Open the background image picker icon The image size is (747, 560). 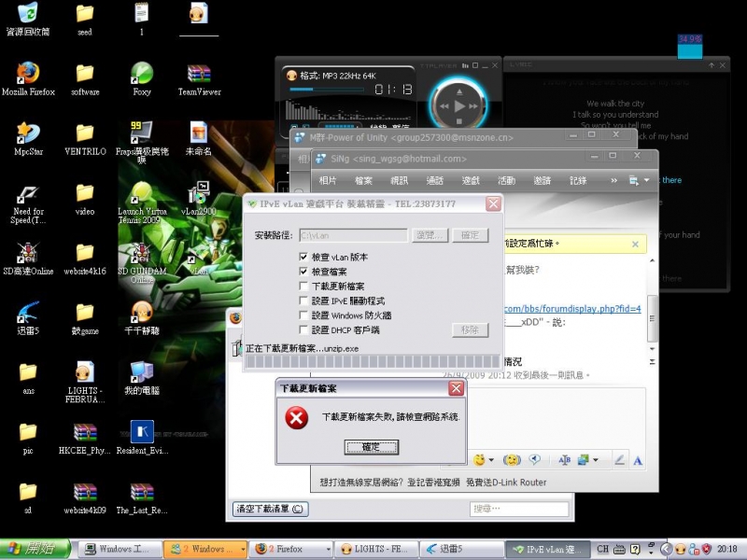583,457
